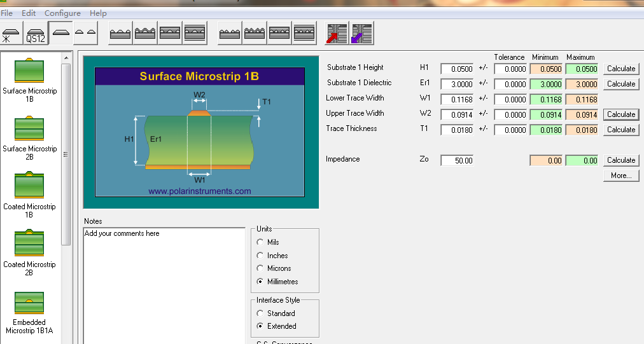Open the QS12 quick solver toolbar icon
This screenshot has width=644, height=344.
tap(36, 33)
